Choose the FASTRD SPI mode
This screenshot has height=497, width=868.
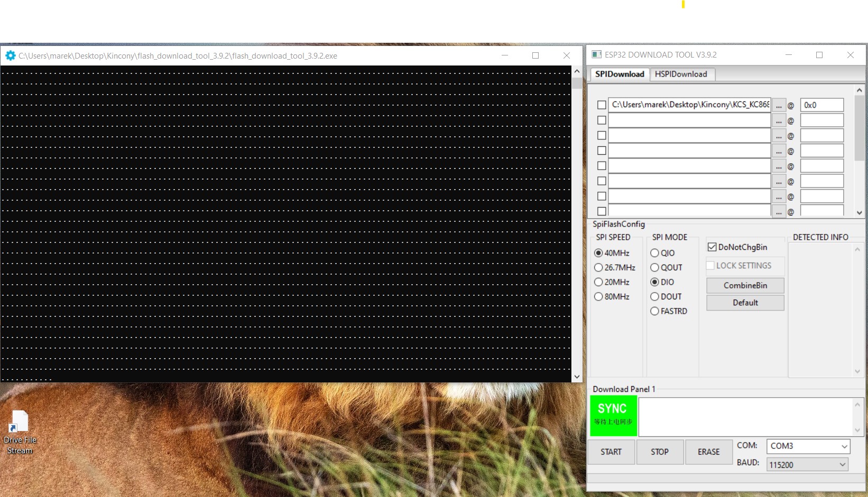654,311
